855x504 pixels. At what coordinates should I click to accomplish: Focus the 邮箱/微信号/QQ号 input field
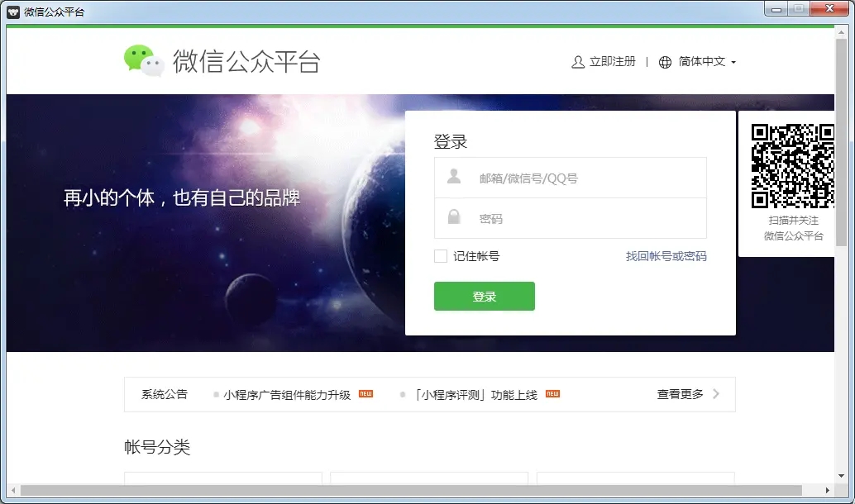click(571, 178)
